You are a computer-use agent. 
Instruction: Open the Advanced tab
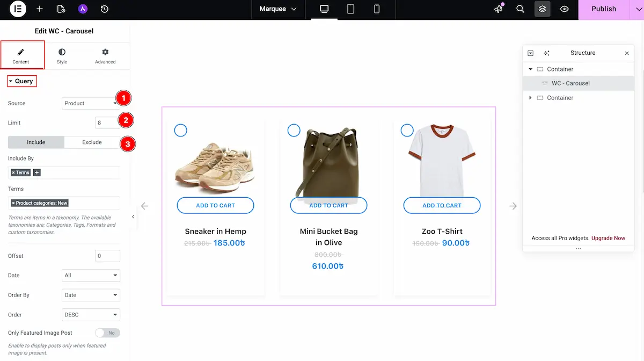point(105,55)
